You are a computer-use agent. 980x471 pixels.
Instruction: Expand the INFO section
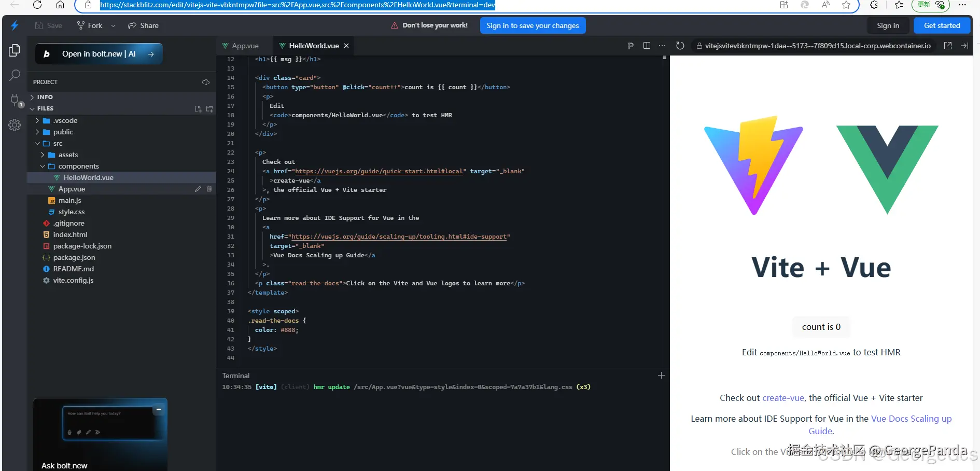(x=32, y=97)
